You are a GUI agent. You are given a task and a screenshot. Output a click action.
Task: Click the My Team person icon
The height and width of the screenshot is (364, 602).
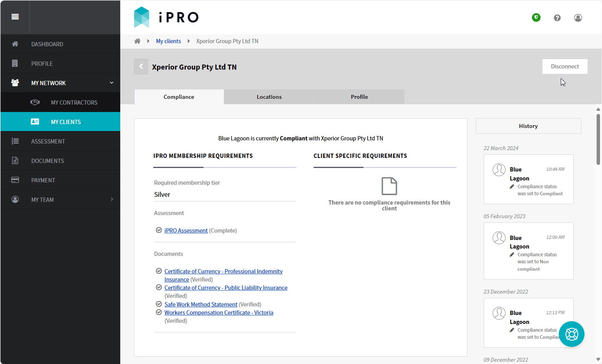click(x=15, y=199)
